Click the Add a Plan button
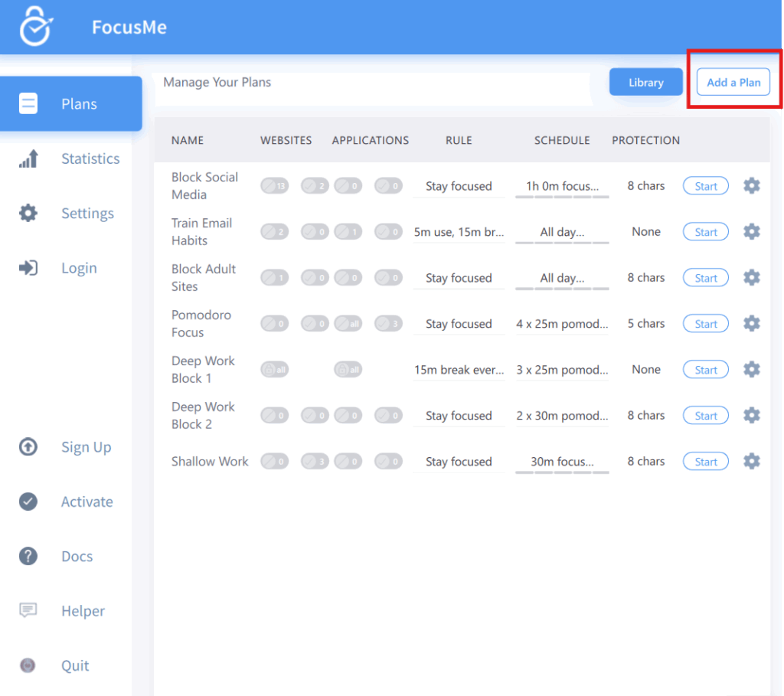 (733, 83)
